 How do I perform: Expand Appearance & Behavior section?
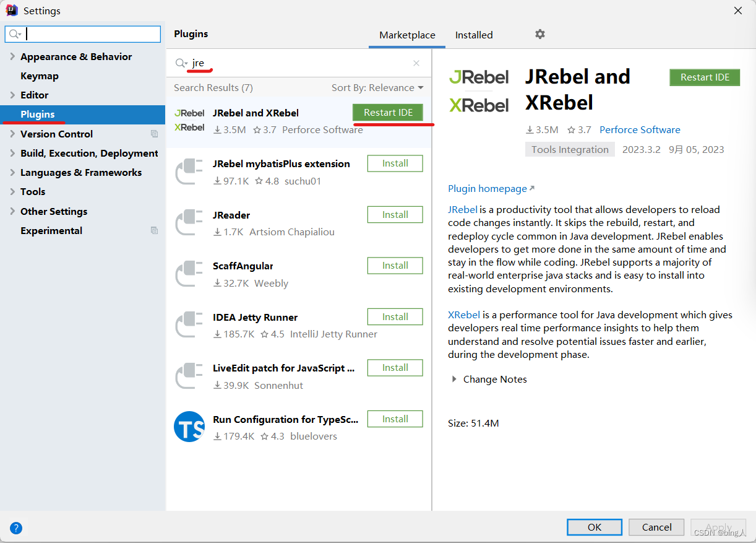pos(12,56)
